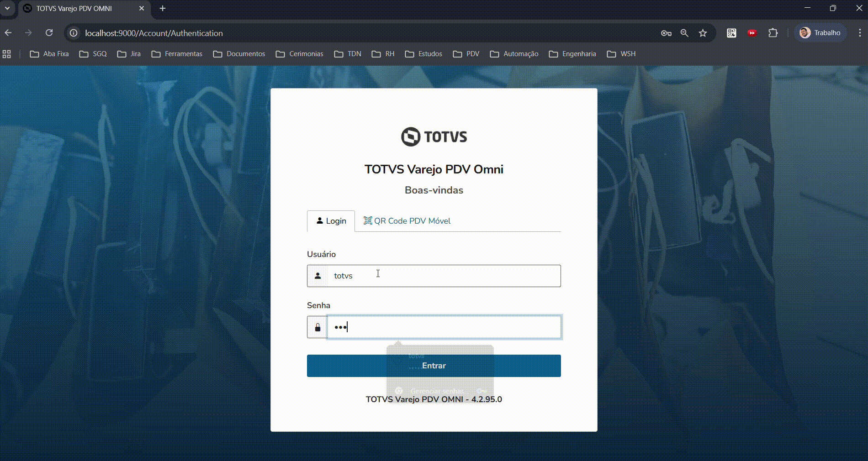Open the Ferramentas bookmark folder
The image size is (868, 461).
click(x=177, y=54)
